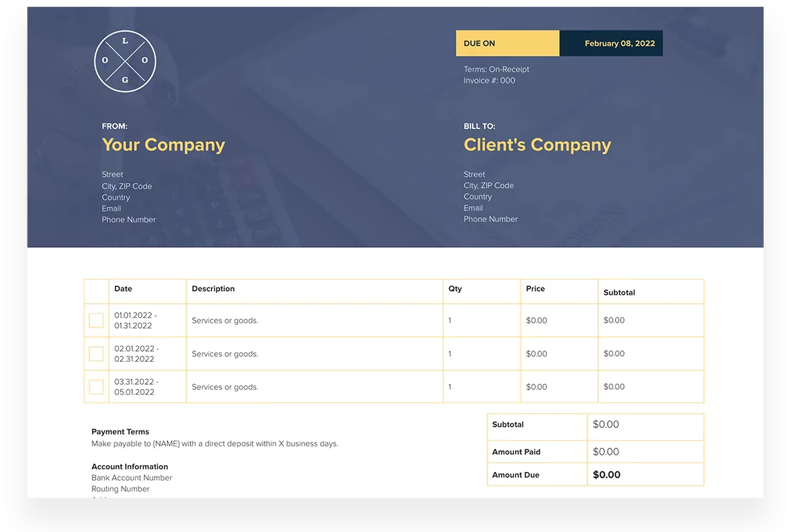Edit the Invoice #: 000 field
This screenshot has width=790, height=532.
tap(489, 80)
